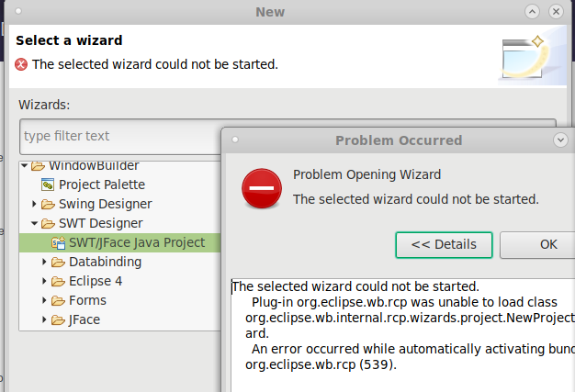Screen dimensions: 575x392
Task: Collapse the WindowBuilder tree node
Action: pyautogui.click(x=24, y=165)
